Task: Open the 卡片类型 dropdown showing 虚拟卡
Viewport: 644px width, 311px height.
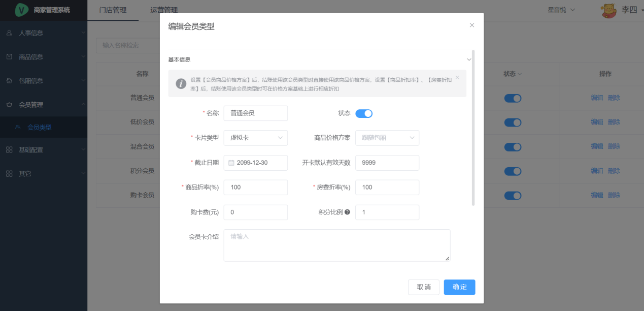Action: coord(255,138)
